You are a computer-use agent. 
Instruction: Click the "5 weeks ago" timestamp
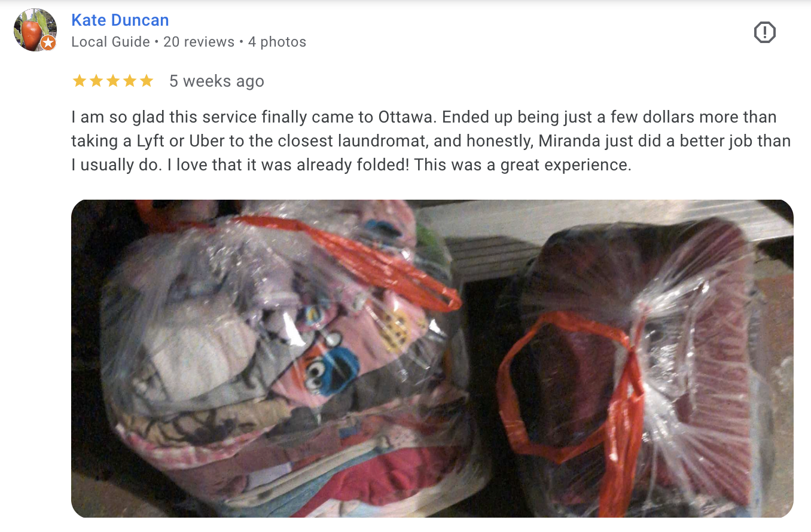coord(217,81)
